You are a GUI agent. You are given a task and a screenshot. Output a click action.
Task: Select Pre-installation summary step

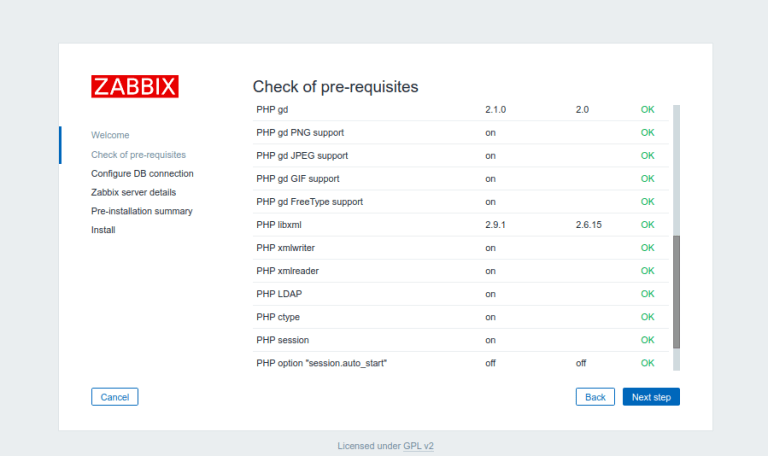(142, 211)
